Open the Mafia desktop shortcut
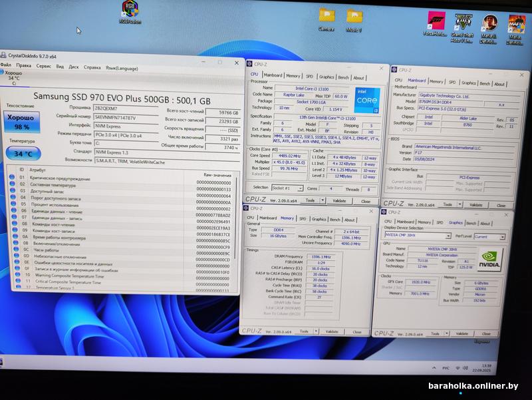Viewport: 532px width, 400px height. (x=517, y=25)
